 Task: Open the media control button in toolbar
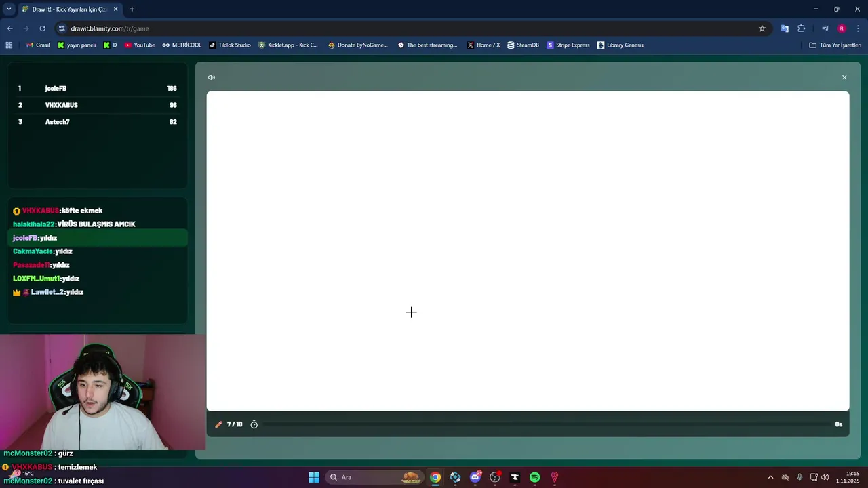(x=825, y=28)
